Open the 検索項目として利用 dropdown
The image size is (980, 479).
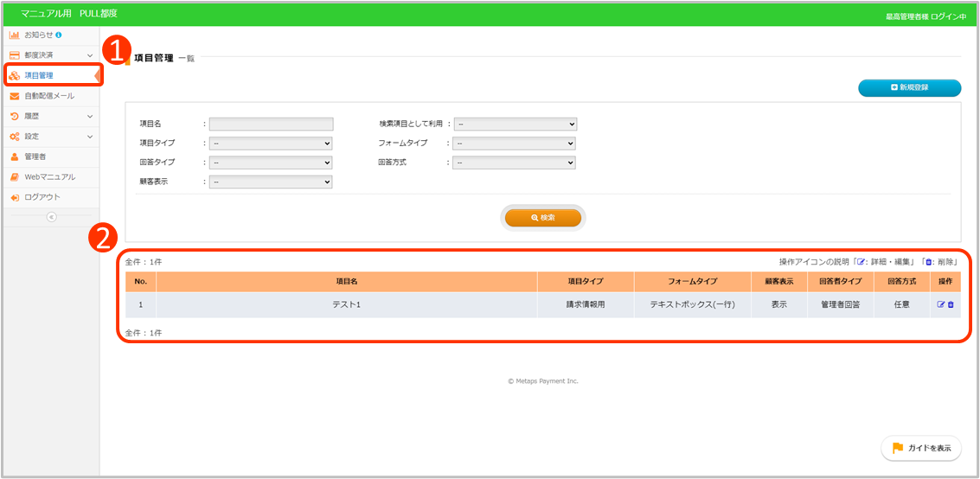pos(516,124)
